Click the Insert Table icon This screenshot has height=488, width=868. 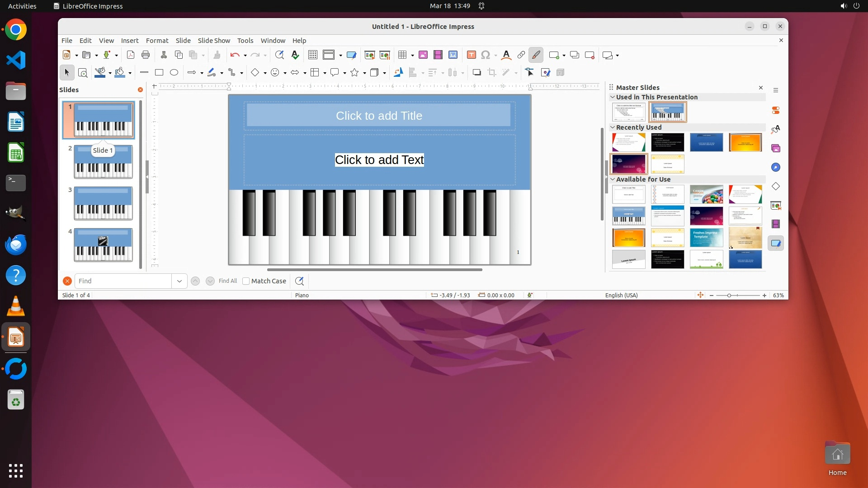[402, 55]
